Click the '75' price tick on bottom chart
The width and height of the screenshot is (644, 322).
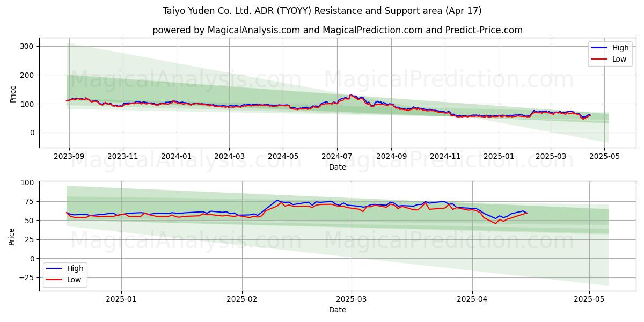[x=30, y=201]
